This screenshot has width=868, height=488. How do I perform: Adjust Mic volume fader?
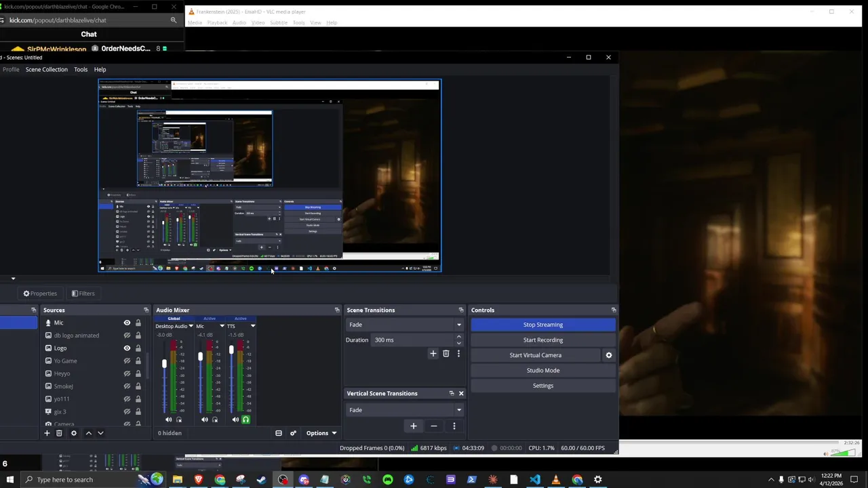click(200, 357)
